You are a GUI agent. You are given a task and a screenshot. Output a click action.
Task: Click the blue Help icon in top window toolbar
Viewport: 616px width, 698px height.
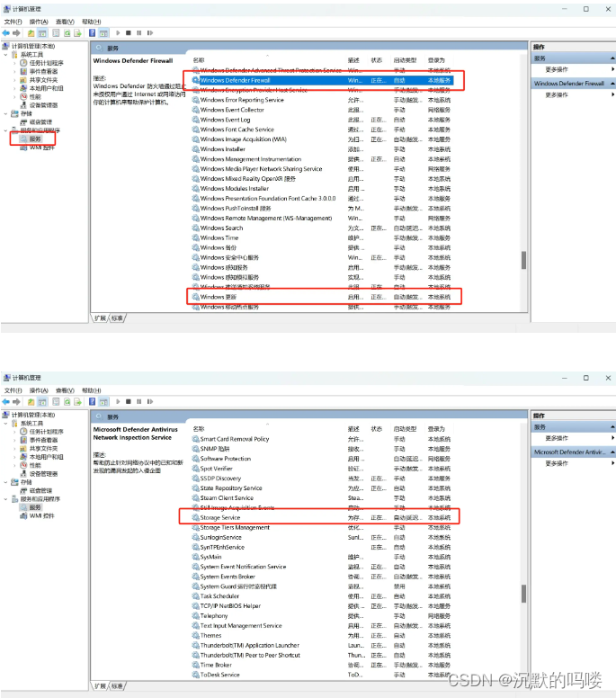[92, 33]
